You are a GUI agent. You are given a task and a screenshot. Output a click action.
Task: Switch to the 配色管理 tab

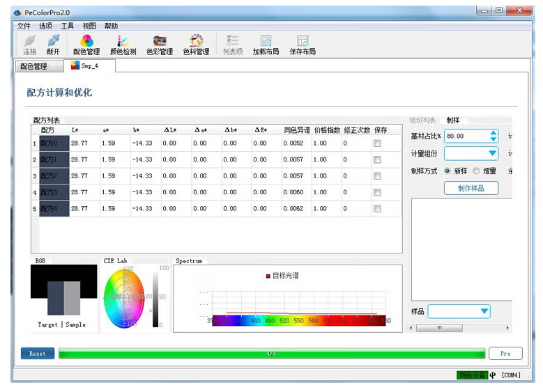(39, 66)
